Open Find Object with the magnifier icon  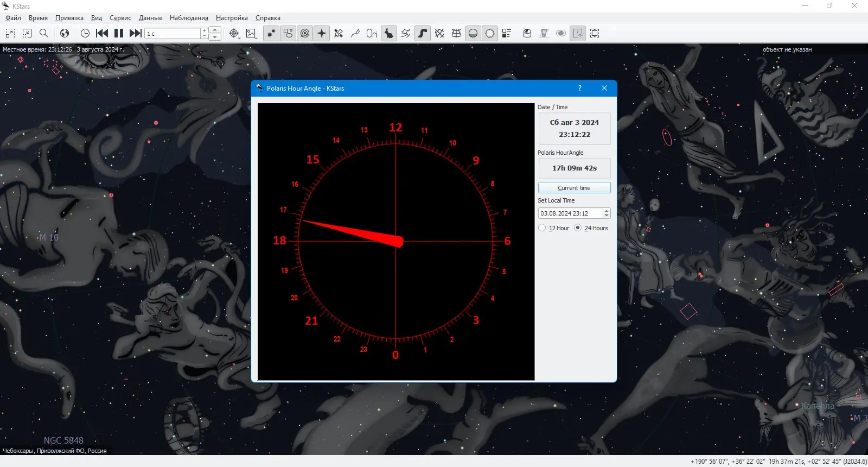[x=44, y=33]
